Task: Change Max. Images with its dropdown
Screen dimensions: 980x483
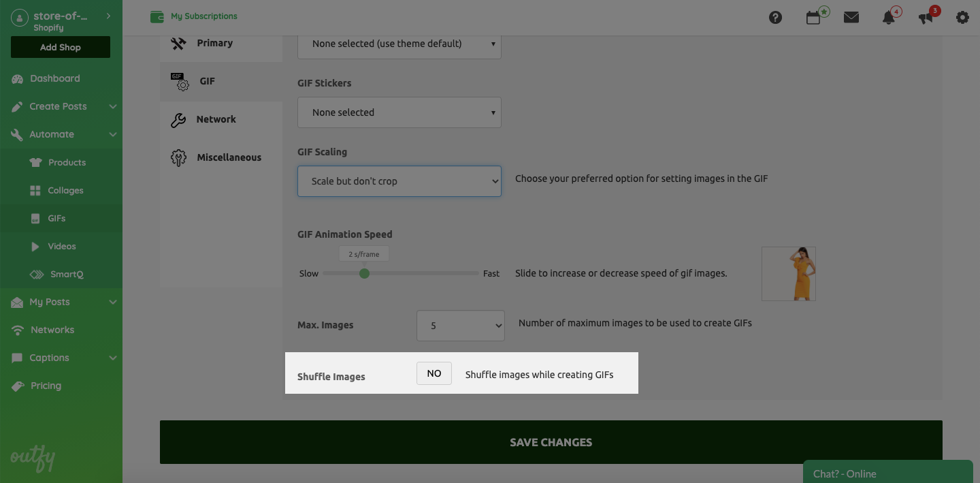Action: [460, 325]
